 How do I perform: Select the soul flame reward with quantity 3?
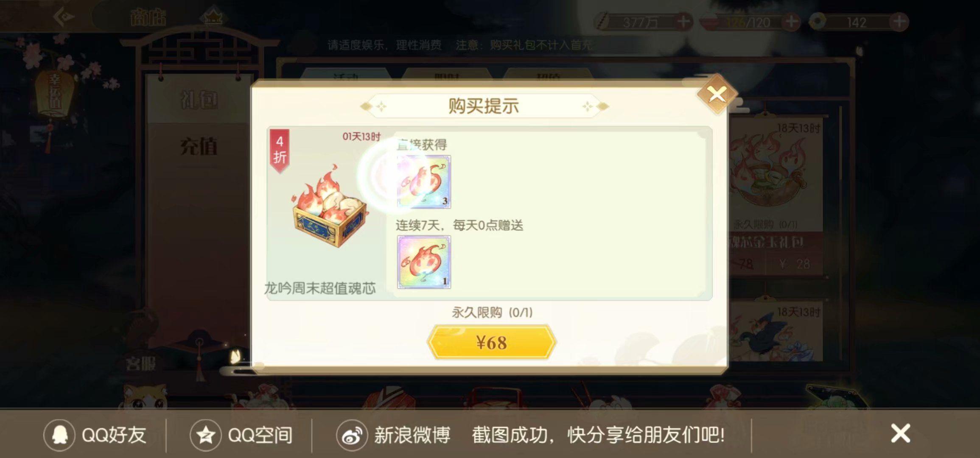(x=424, y=182)
